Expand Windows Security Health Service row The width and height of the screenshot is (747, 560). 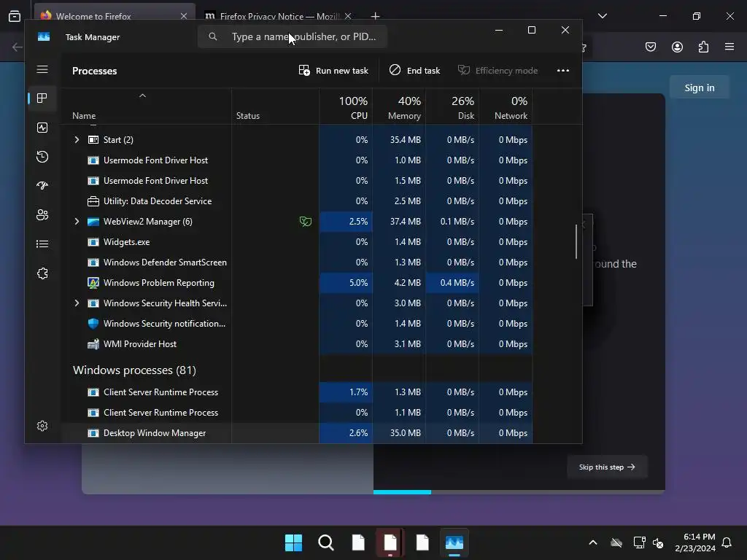(77, 303)
